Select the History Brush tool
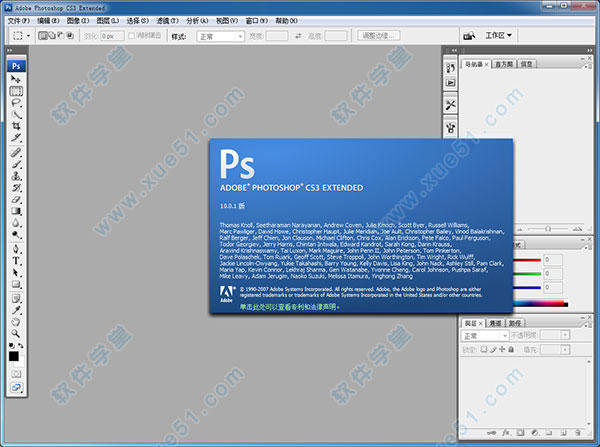Image resolution: width=600 pixels, height=447 pixels. pyautogui.click(x=16, y=188)
